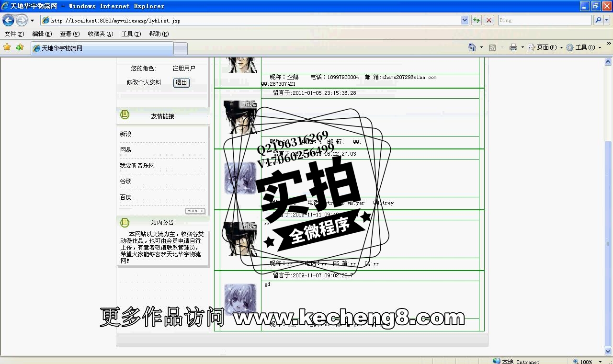613x364 pixels.
Task: Click the avatar beside the 23:15:36 message
Action: 240,117
